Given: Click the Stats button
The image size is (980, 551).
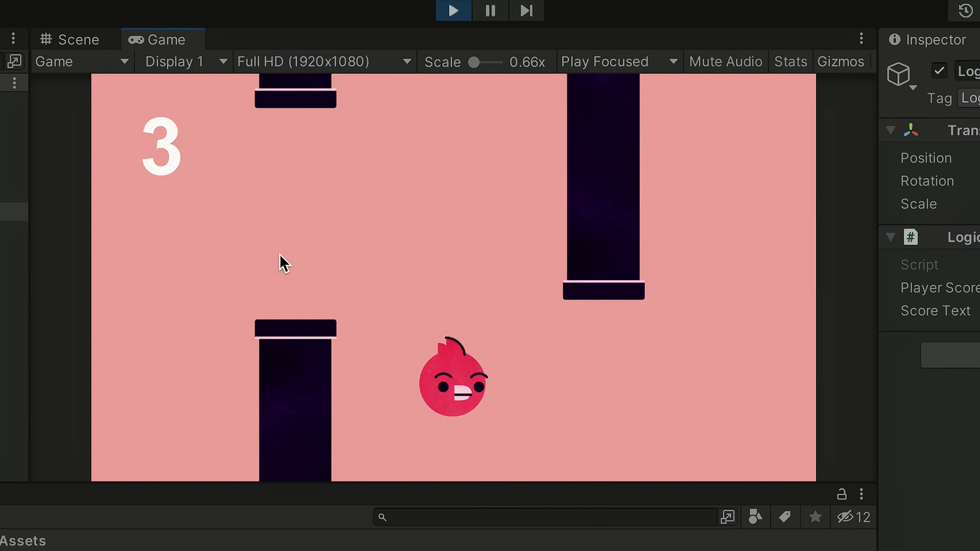Looking at the screenshot, I should (x=790, y=62).
